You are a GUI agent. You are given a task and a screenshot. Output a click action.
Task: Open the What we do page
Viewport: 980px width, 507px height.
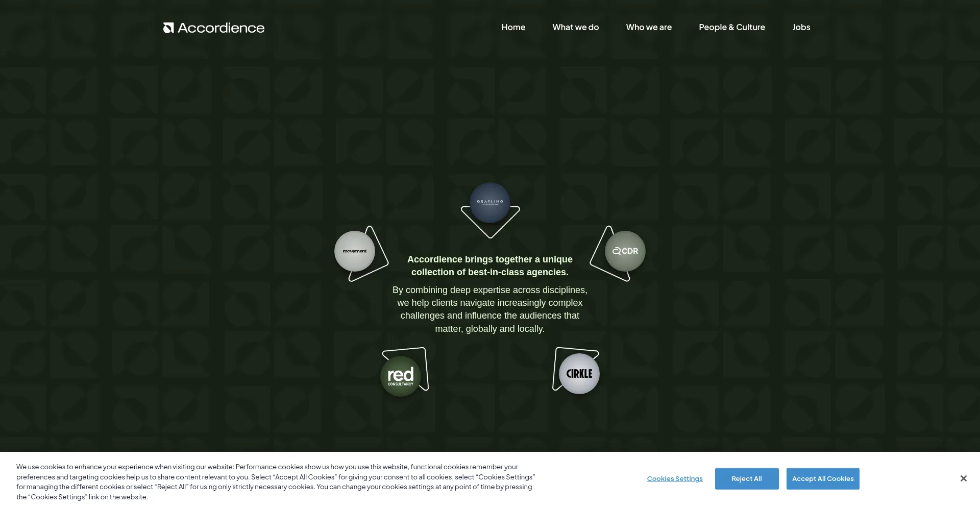[575, 27]
